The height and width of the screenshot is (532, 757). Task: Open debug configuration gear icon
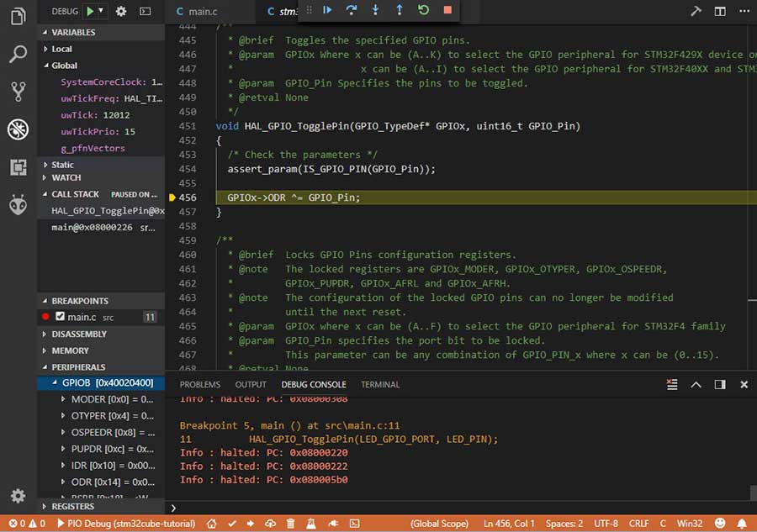(121, 11)
